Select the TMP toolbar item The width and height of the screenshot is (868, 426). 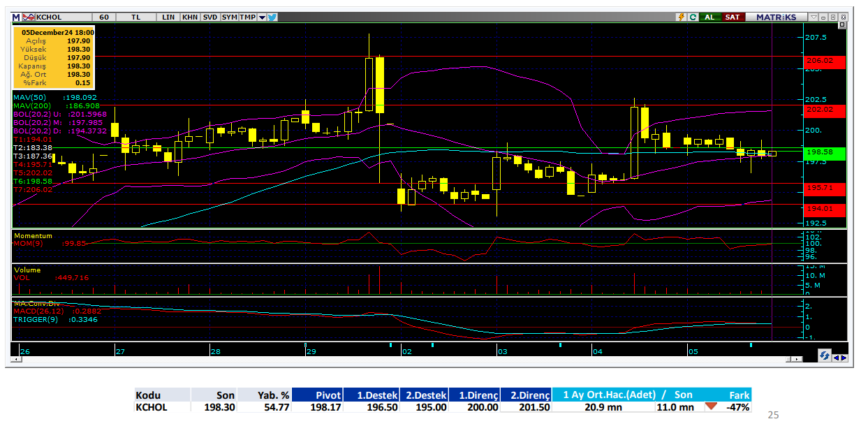[x=247, y=17]
